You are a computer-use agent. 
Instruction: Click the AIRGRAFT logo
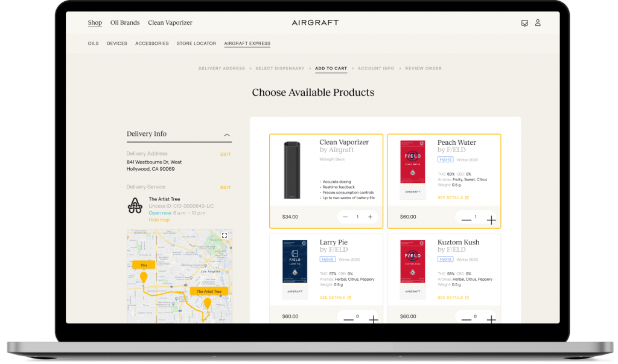click(315, 22)
